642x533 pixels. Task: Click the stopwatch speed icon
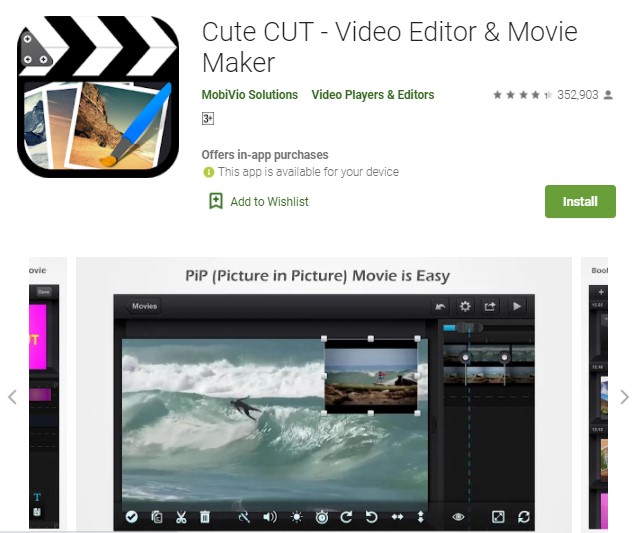coord(322,517)
